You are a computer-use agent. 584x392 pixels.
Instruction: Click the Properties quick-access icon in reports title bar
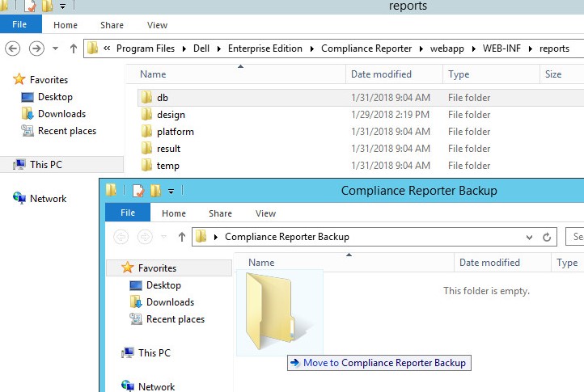(x=30, y=6)
